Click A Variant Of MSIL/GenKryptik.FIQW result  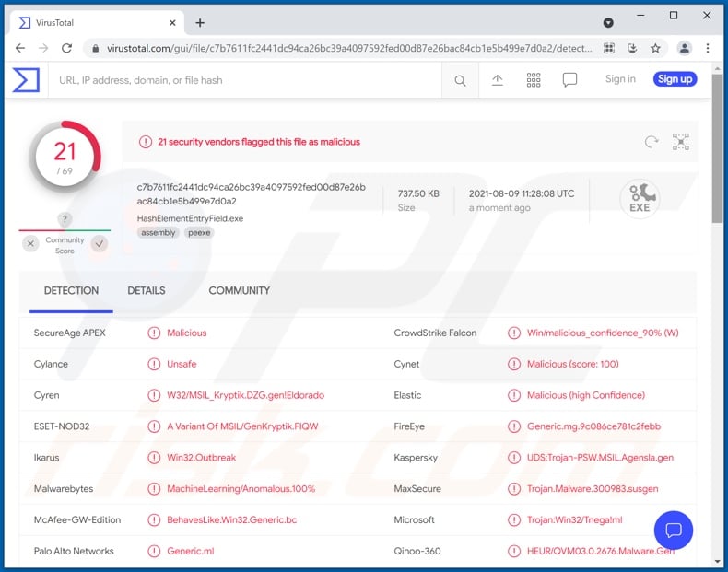pos(242,426)
